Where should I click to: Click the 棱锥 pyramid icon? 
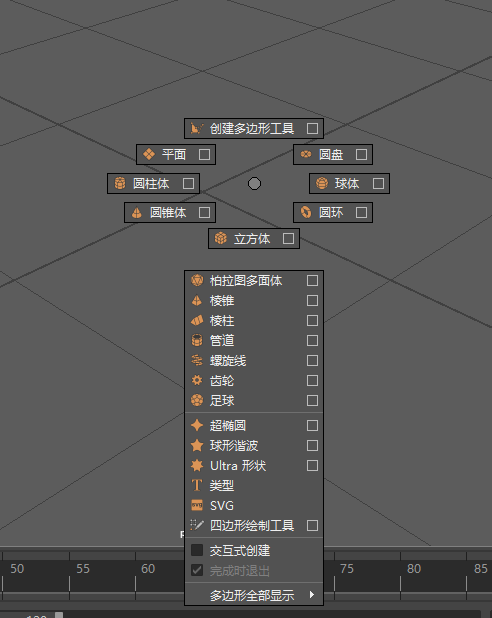pos(197,300)
